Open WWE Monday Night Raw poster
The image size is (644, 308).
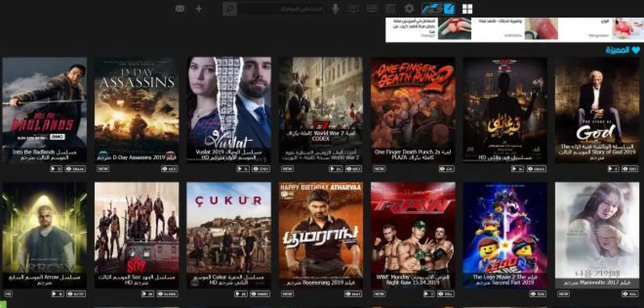pos(413,228)
